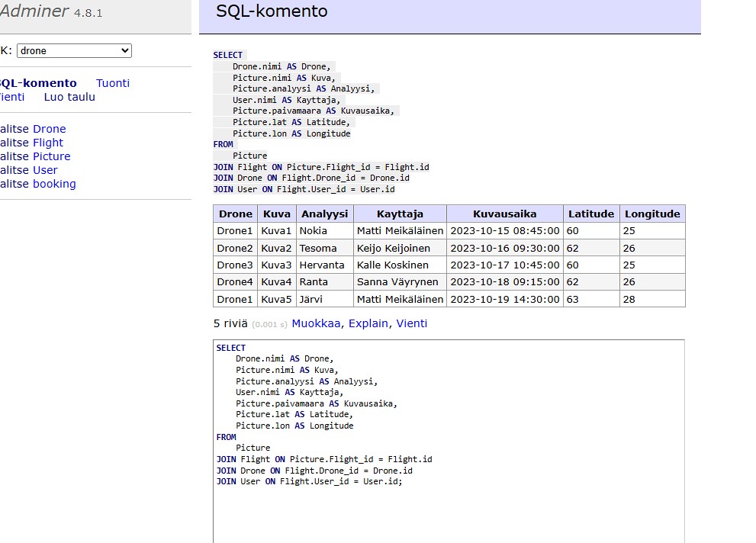The width and height of the screenshot is (756, 543).
Task: Click the Explain link below results
Action: pyautogui.click(x=368, y=323)
